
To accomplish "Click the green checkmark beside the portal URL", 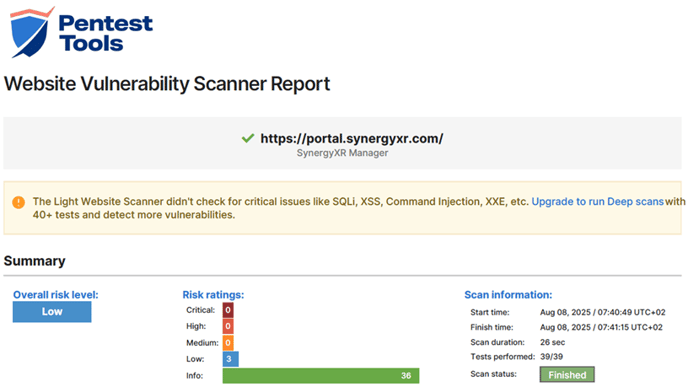I will point(248,138).
